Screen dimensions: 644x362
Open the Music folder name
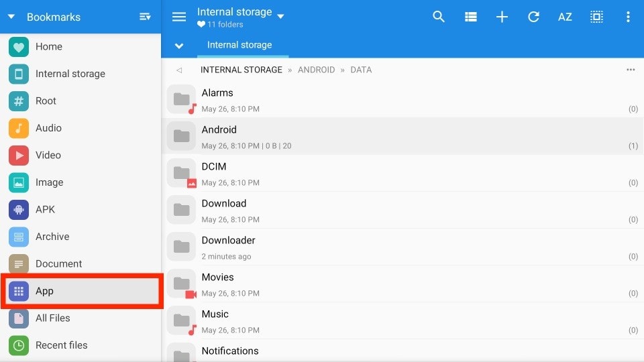pyautogui.click(x=215, y=314)
